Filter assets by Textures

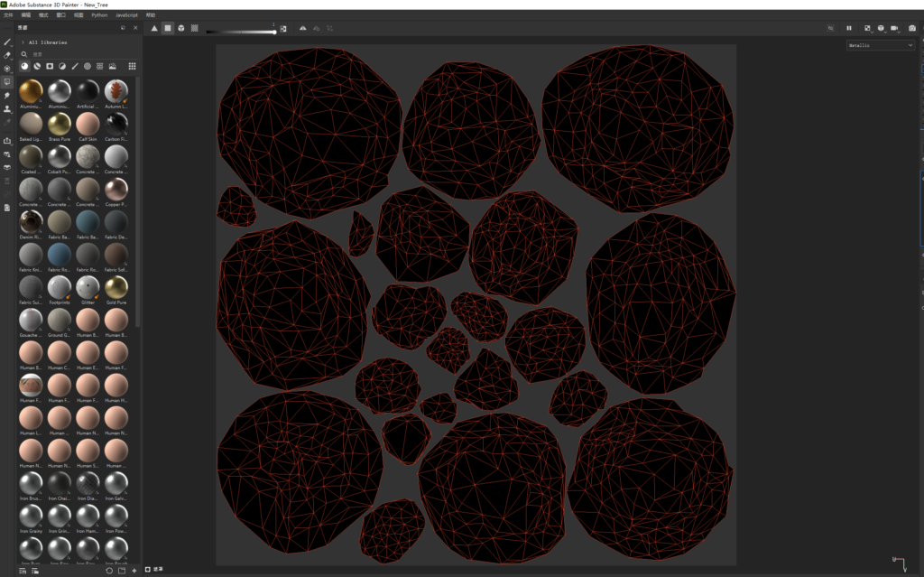(x=99, y=66)
